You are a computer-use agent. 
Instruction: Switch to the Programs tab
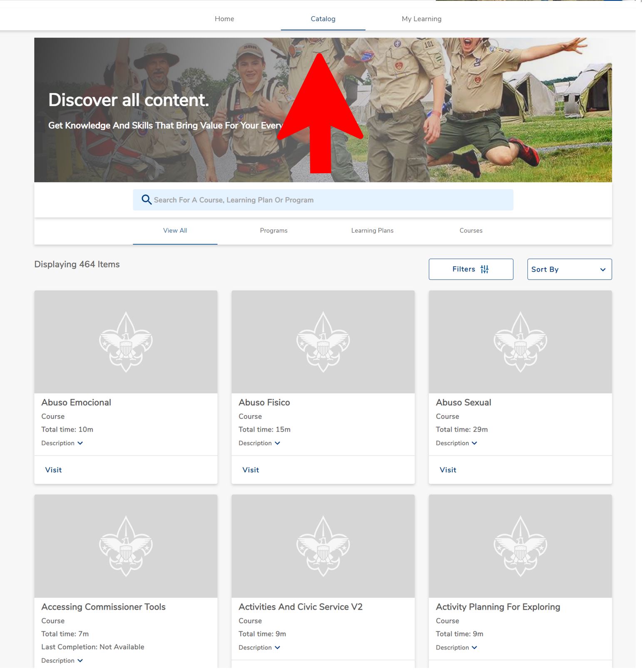pyautogui.click(x=274, y=231)
